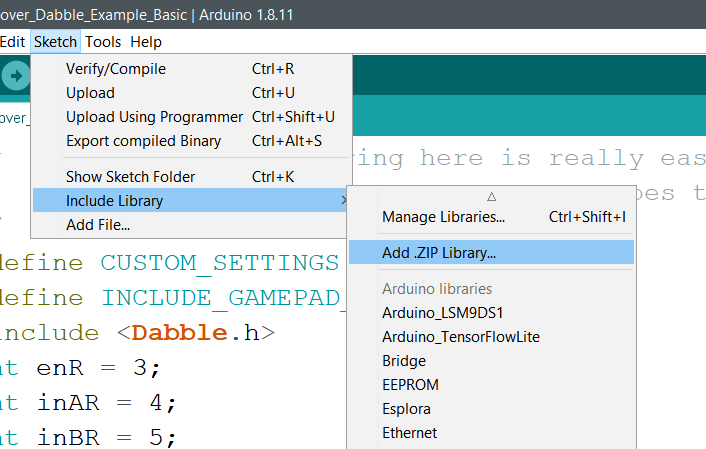Click the enR = 3; code line
Viewport: 706px width, 449px height.
point(80,368)
